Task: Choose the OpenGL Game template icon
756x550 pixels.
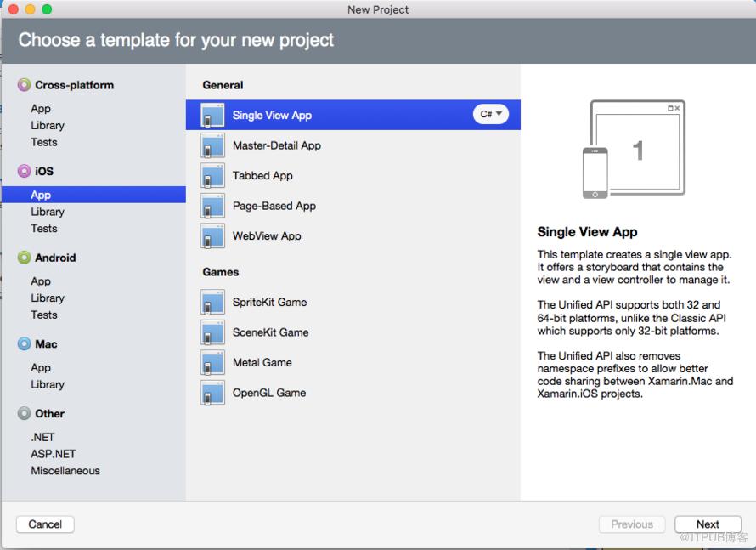Action: (x=212, y=393)
